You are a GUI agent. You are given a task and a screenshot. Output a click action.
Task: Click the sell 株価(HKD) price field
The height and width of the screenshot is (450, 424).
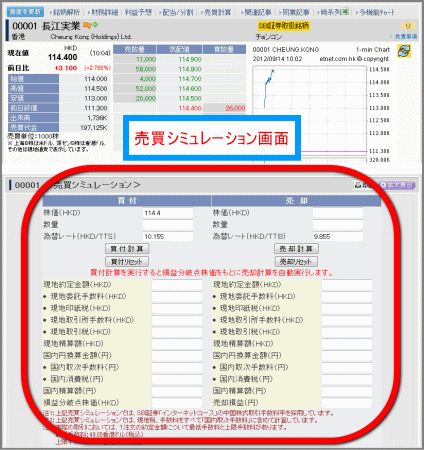point(338,213)
